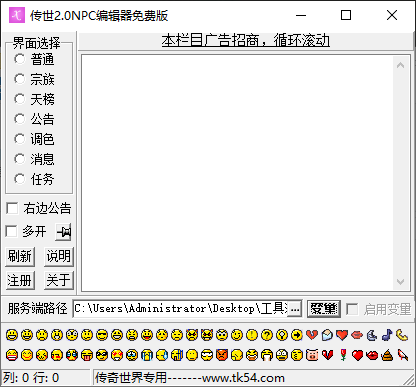This screenshot has width=416, height=387.
Task: Open the 说明 help button
Action: (x=59, y=257)
